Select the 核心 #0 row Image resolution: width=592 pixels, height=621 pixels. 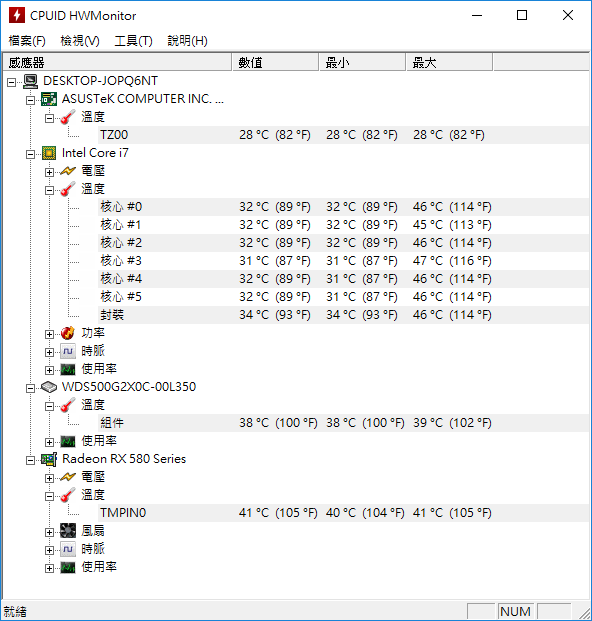point(344,207)
